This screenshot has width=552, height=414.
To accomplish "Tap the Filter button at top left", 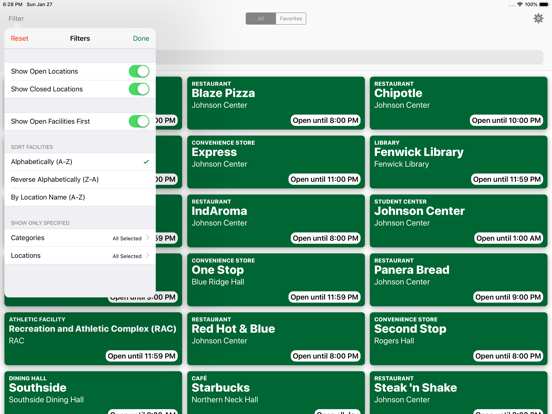I will pyautogui.click(x=16, y=19).
